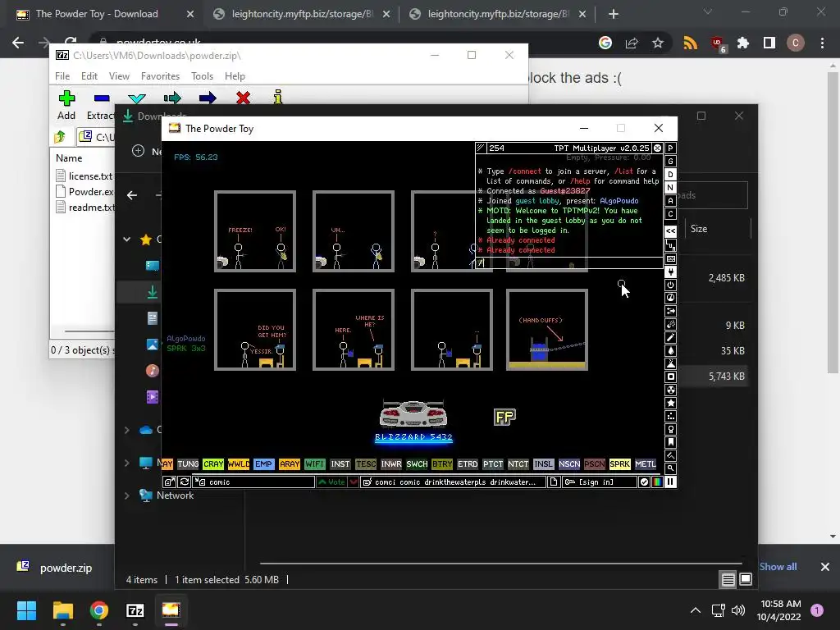
Task: Open the walls category brick icon
Action: tap(670, 258)
